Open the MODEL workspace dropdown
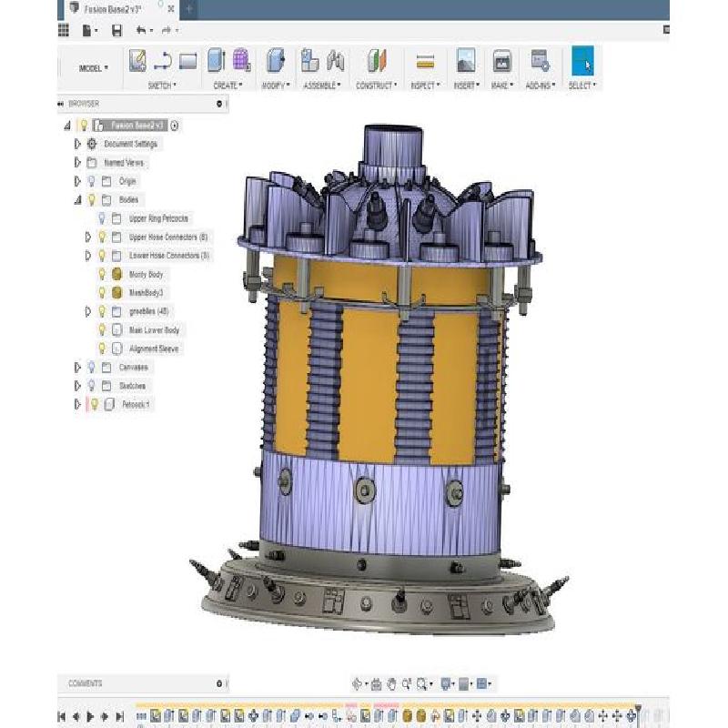 pyautogui.click(x=93, y=68)
